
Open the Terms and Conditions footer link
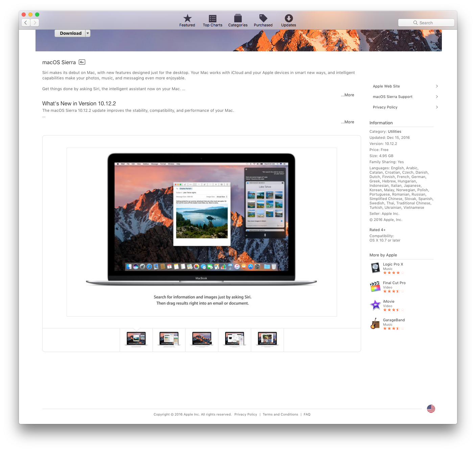coord(280,415)
